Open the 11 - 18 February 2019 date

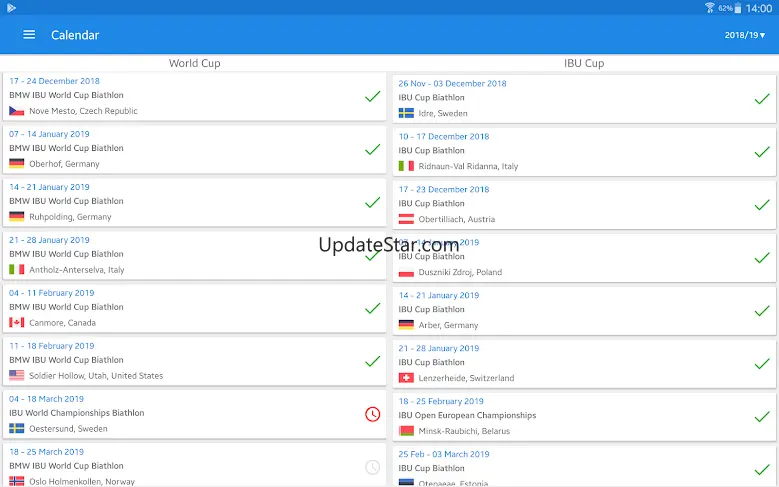[52, 346]
